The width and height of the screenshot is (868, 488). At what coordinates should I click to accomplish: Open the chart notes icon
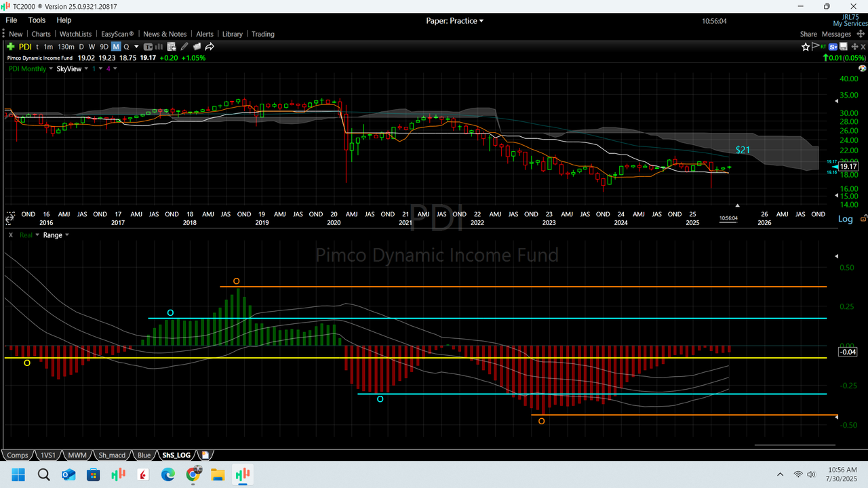coord(172,47)
